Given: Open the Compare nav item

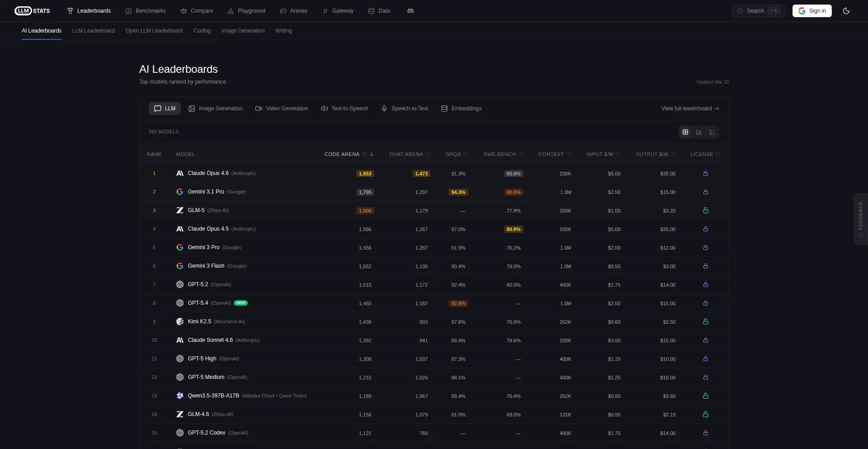Looking at the screenshot, I should (197, 11).
